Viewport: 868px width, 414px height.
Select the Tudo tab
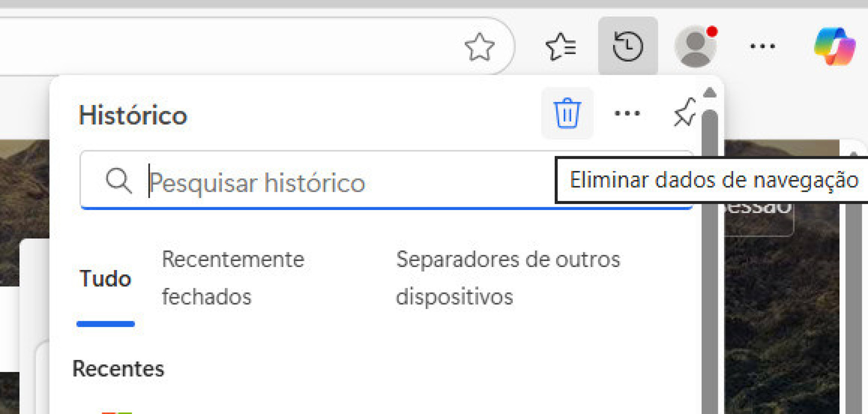(105, 279)
